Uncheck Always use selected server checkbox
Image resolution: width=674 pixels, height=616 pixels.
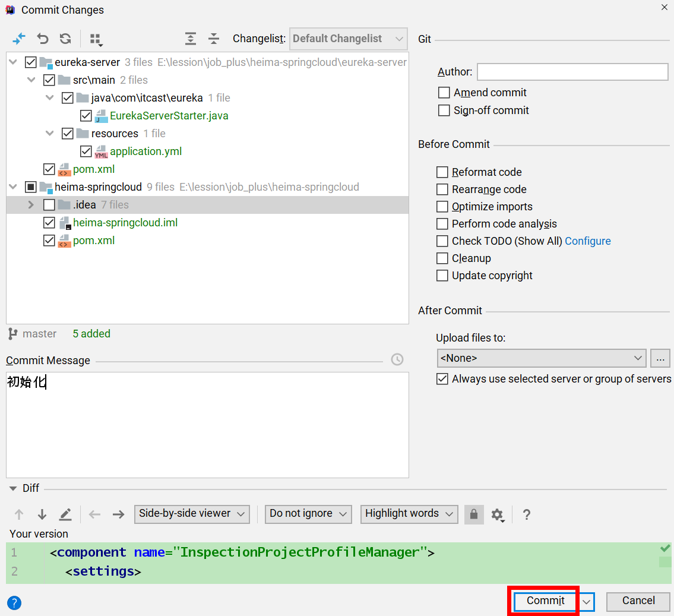tap(442, 379)
